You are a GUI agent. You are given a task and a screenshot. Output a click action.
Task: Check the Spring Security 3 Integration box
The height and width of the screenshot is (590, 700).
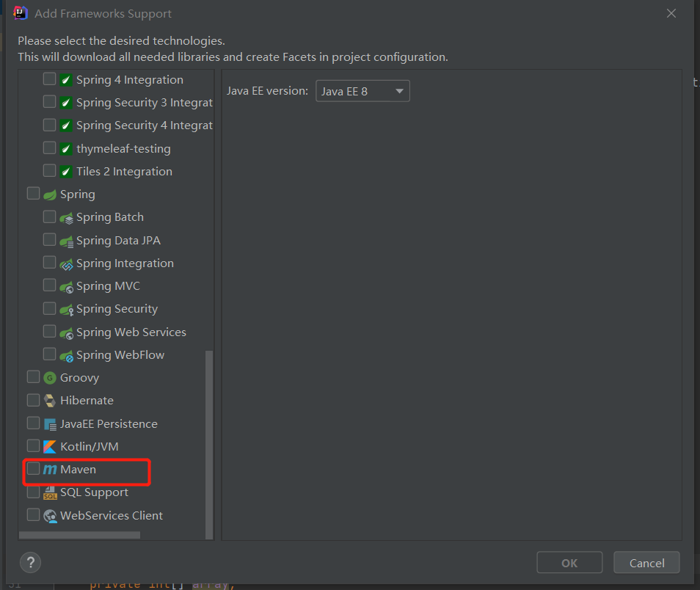point(50,101)
